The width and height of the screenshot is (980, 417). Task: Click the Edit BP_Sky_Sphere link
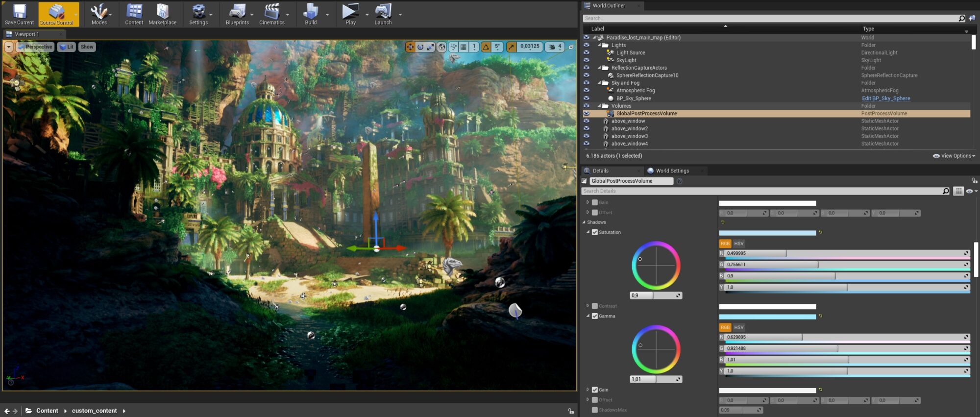[885, 98]
